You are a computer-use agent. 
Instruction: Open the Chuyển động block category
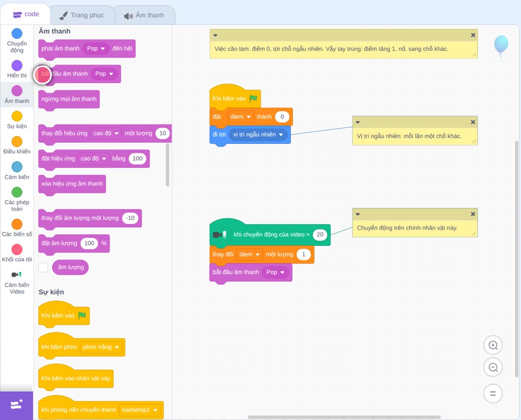click(x=17, y=41)
